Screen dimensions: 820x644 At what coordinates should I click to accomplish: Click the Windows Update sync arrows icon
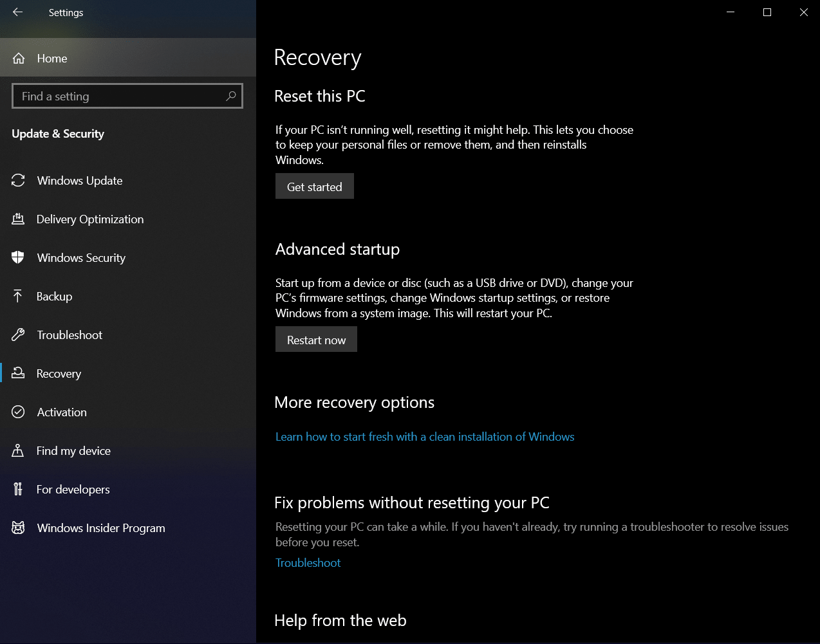[x=18, y=181]
